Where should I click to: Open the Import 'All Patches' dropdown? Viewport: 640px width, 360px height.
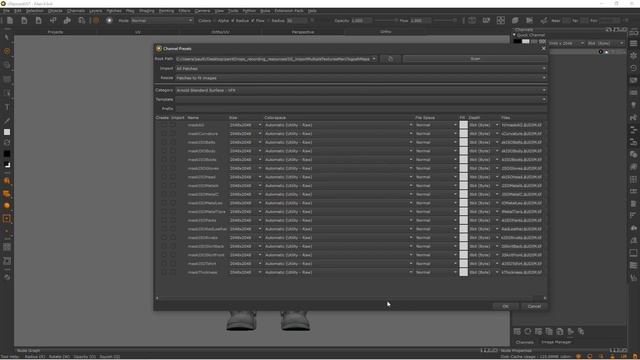click(x=361, y=69)
